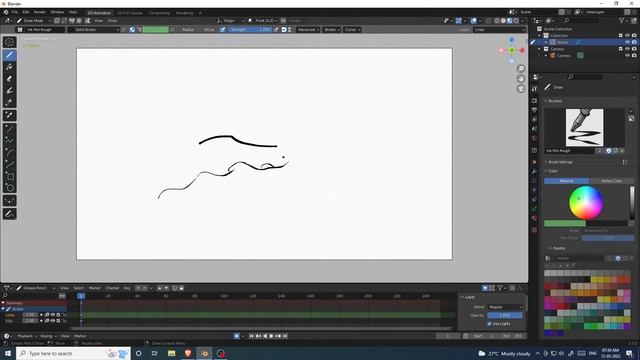Adjust the layer Opacity slider

pos(505,316)
